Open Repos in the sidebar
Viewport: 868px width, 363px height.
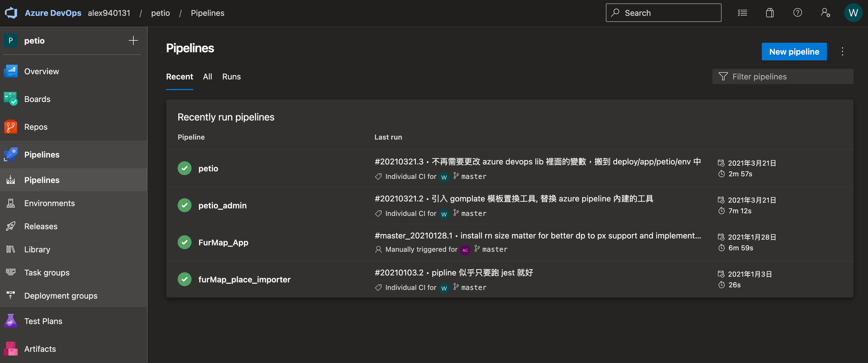pyautogui.click(x=74, y=127)
